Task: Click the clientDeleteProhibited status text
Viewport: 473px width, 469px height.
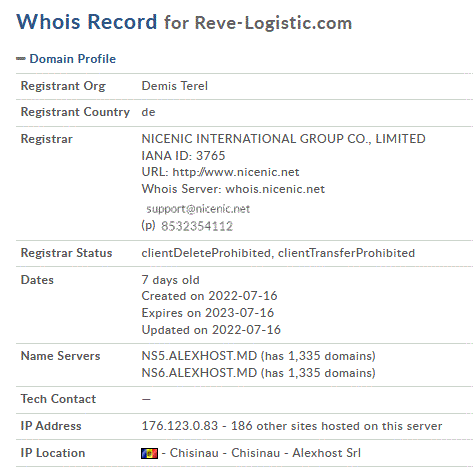Action: [206, 253]
